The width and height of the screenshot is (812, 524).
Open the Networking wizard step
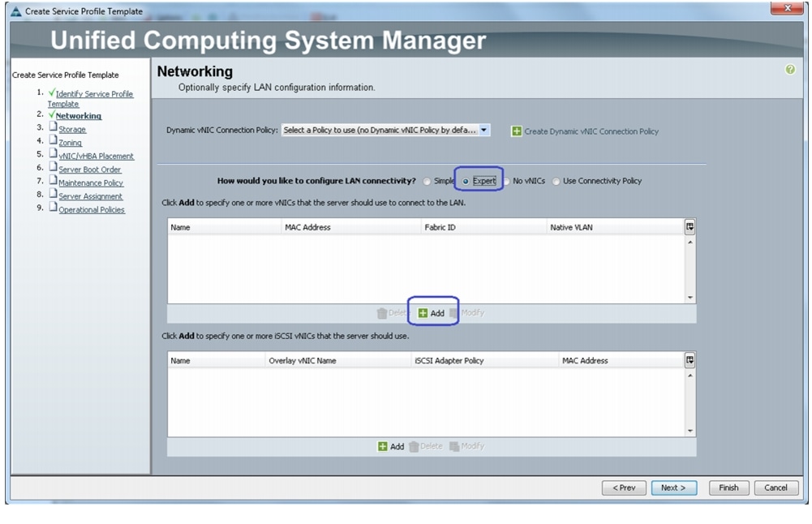pos(79,116)
